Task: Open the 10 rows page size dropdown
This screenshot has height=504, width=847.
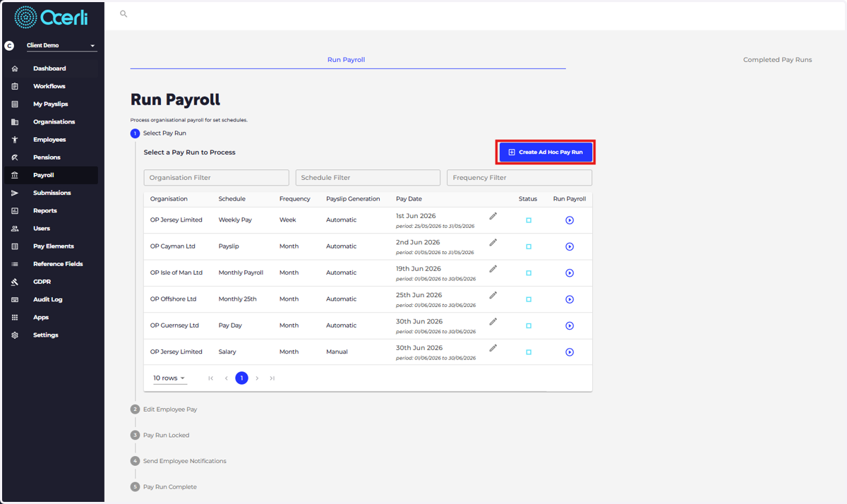Action: pyautogui.click(x=169, y=378)
